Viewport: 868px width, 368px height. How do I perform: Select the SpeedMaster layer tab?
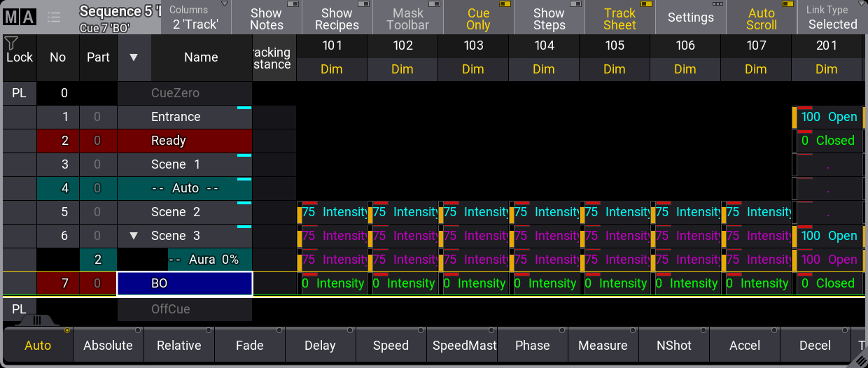click(x=461, y=345)
